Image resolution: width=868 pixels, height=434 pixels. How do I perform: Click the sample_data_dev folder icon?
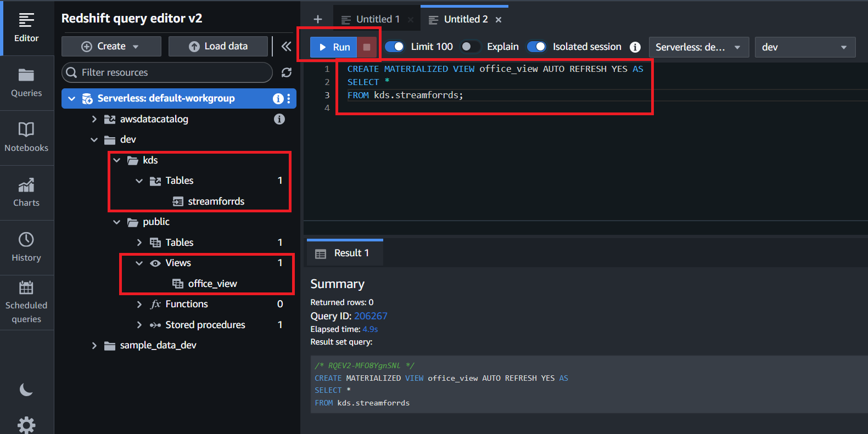click(x=110, y=346)
